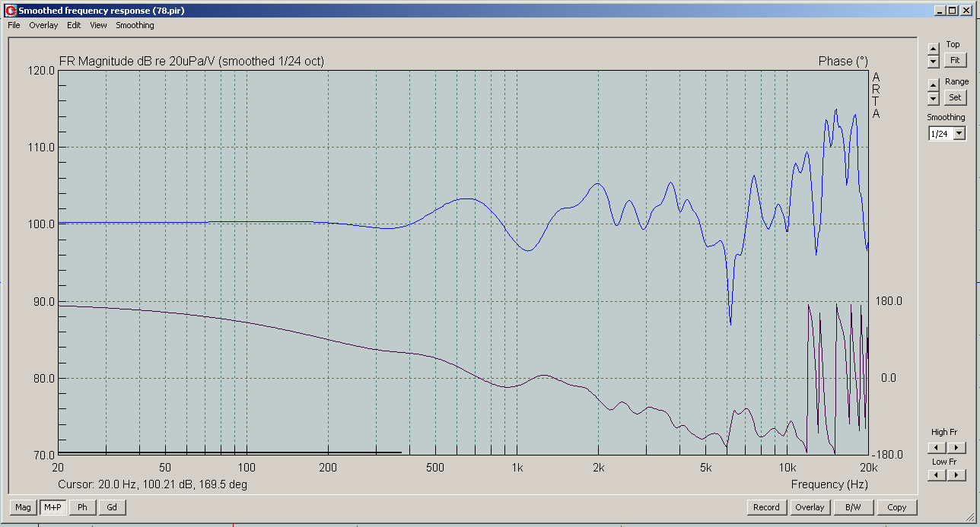The height and width of the screenshot is (527, 980).
Task: Switch to Gd group delay view
Action: click(x=112, y=507)
